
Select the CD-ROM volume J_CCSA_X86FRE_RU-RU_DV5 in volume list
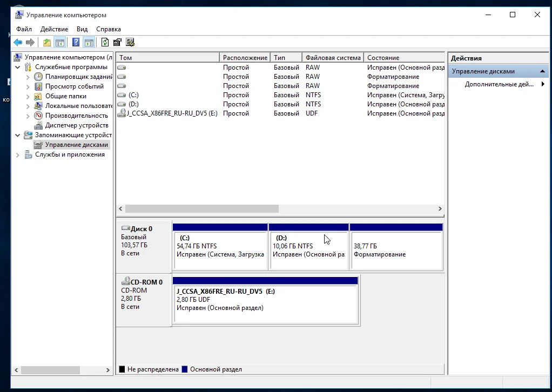tap(172, 113)
